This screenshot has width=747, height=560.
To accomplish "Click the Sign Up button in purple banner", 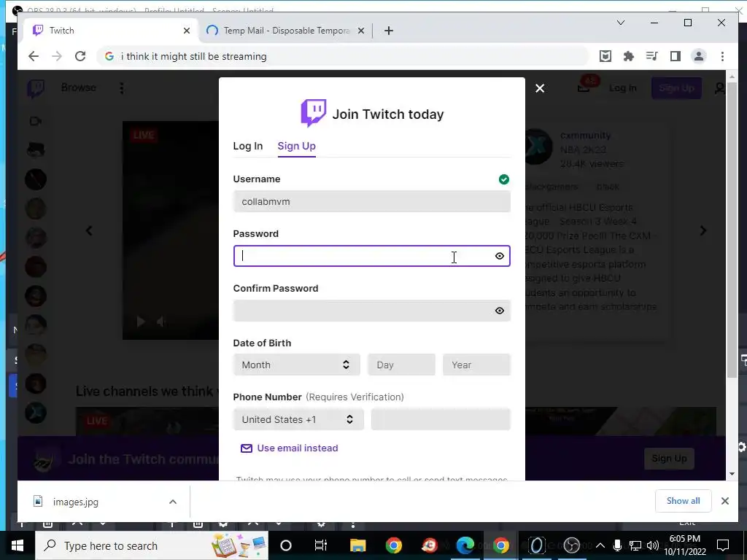I will (669, 459).
